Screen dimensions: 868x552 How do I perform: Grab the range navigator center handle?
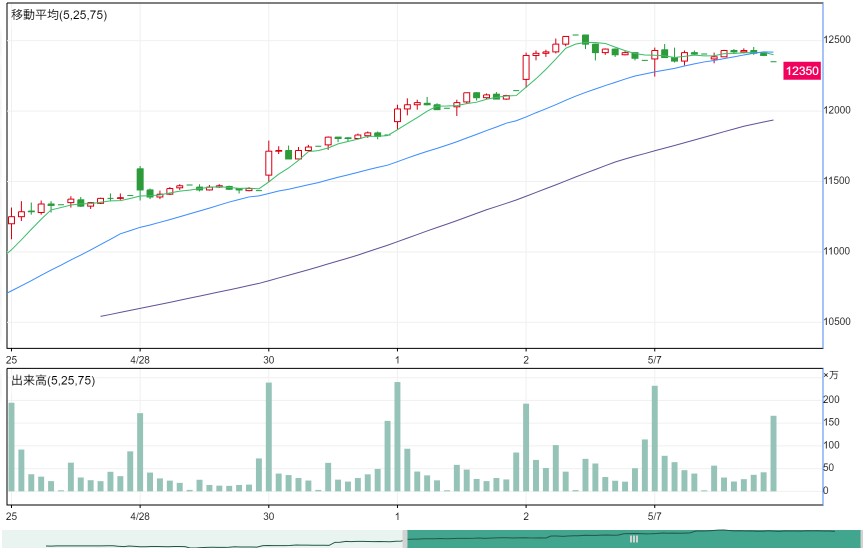[x=634, y=539]
